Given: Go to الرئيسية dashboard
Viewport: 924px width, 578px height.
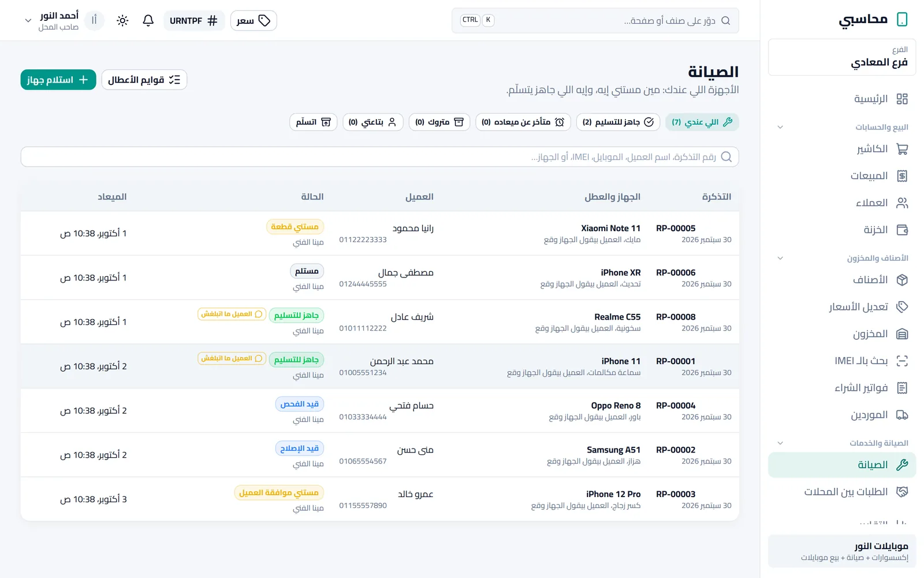Looking at the screenshot, I should [x=842, y=99].
